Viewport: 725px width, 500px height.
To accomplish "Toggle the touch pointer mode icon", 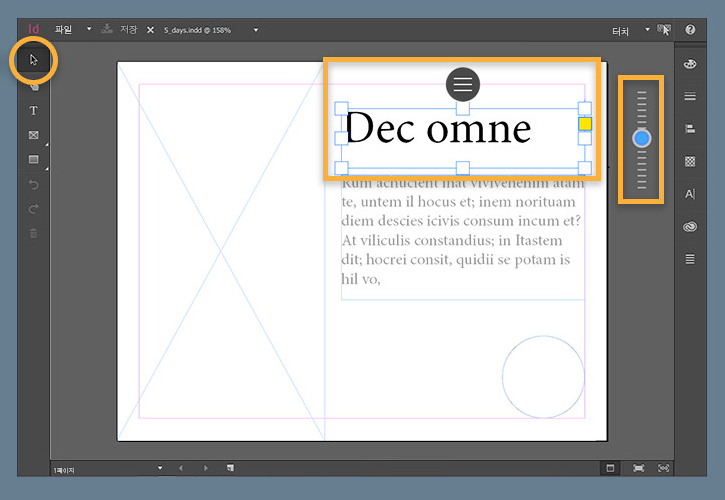I will coord(664,30).
